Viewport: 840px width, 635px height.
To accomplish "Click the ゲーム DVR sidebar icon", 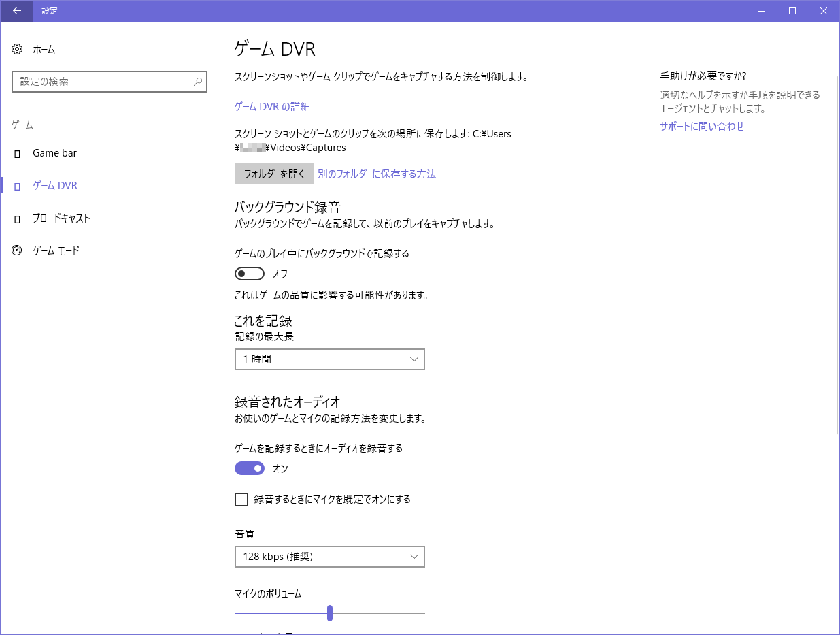I will tap(17, 186).
